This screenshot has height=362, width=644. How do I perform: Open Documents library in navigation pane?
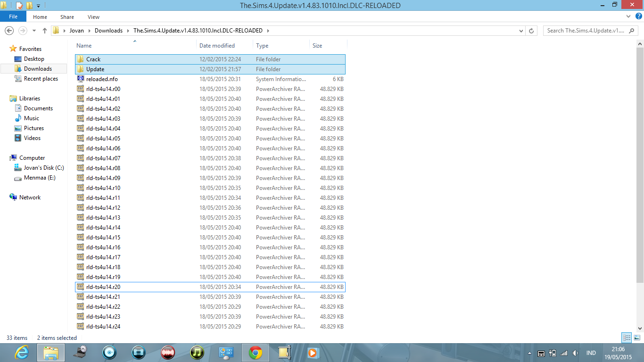38,108
